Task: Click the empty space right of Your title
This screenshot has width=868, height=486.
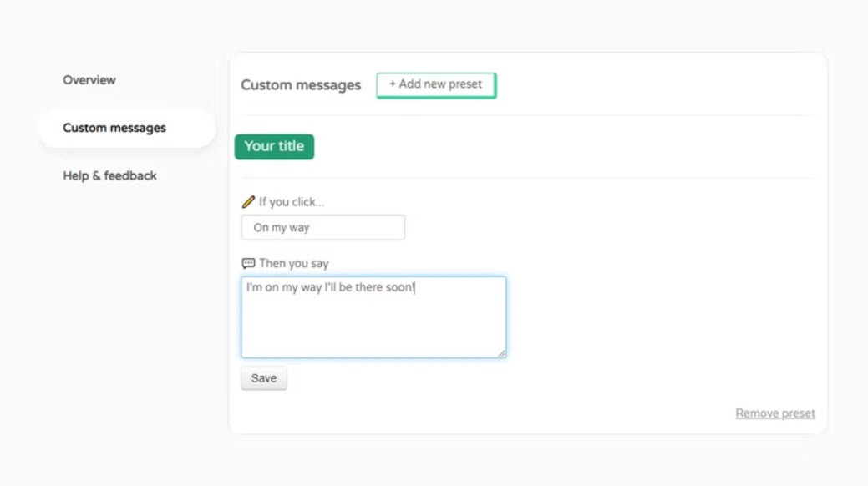Action: 565,147
